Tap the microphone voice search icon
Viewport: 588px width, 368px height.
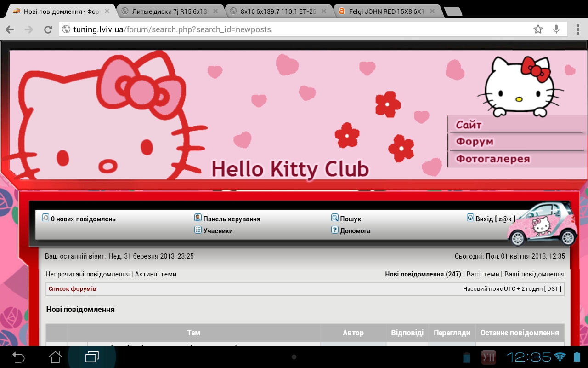(x=556, y=29)
